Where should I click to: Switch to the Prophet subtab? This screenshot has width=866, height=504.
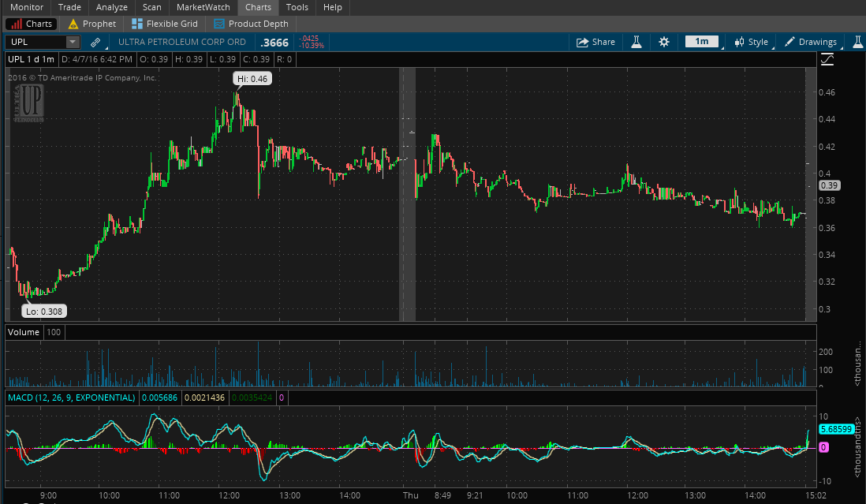pos(91,24)
